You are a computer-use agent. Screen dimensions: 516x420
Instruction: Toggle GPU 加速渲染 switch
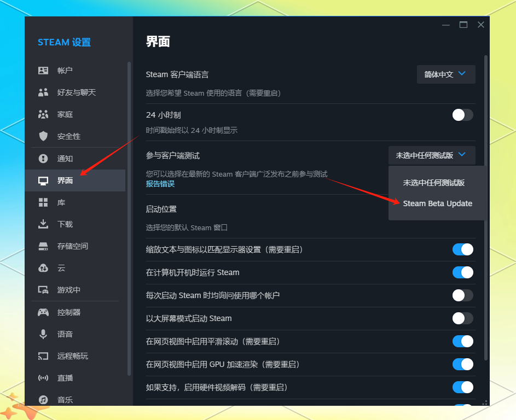click(x=463, y=364)
